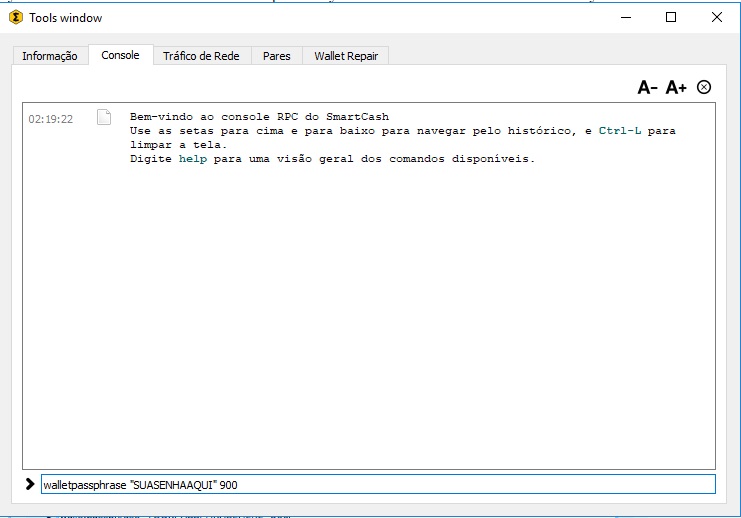
Task: Close the Tools window
Action: pyautogui.click(x=716, y=17)
